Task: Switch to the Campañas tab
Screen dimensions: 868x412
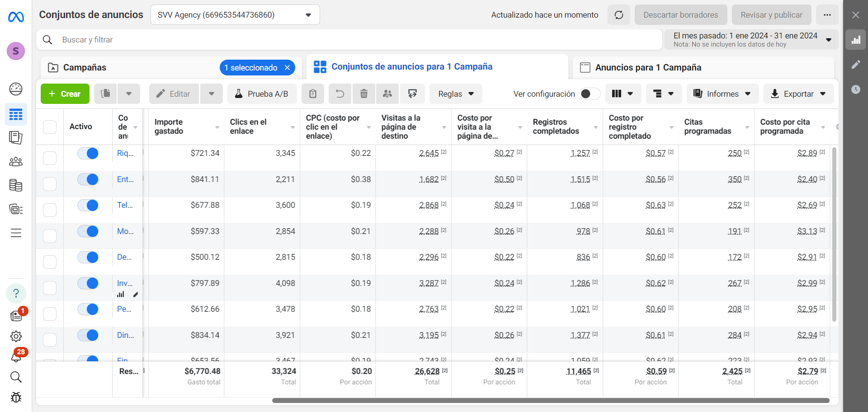Action: 85,68
